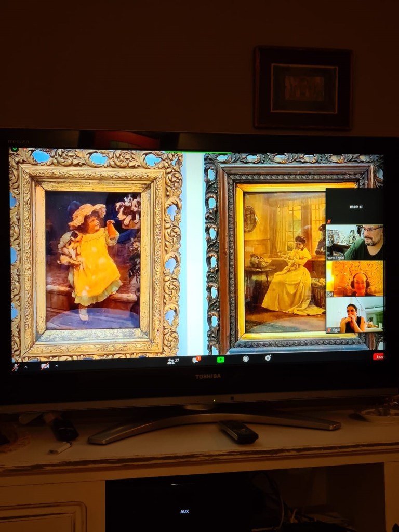This screenshot has height=532, width=399.
Task: Open Participants panel showing 27
Action: click(x=173, y=361)
